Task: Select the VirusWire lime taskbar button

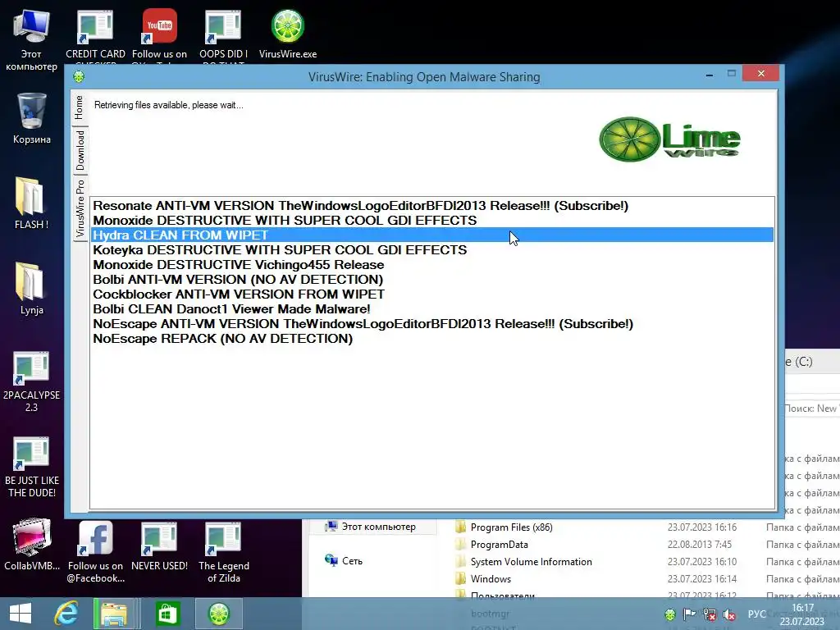Action: (218, 614)
